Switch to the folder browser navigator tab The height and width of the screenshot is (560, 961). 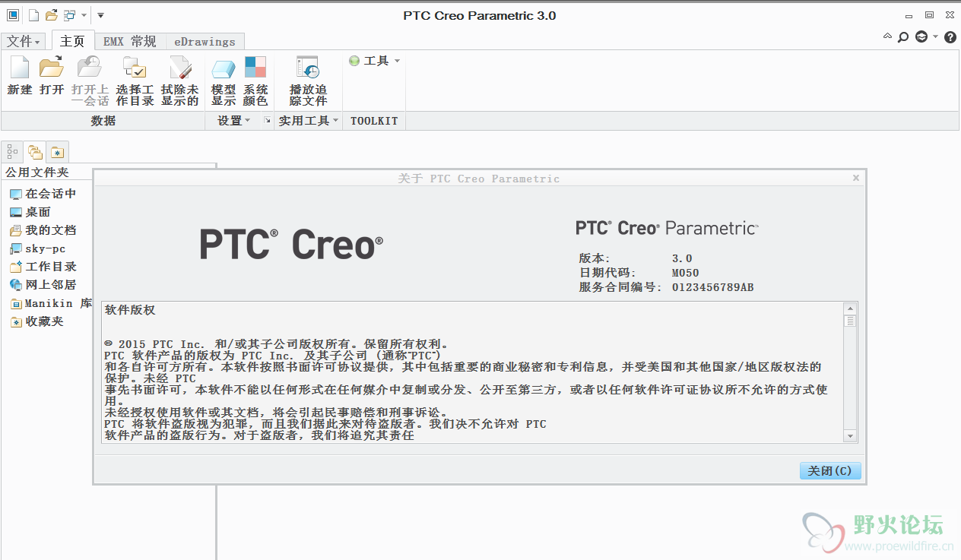coord(35,152)
